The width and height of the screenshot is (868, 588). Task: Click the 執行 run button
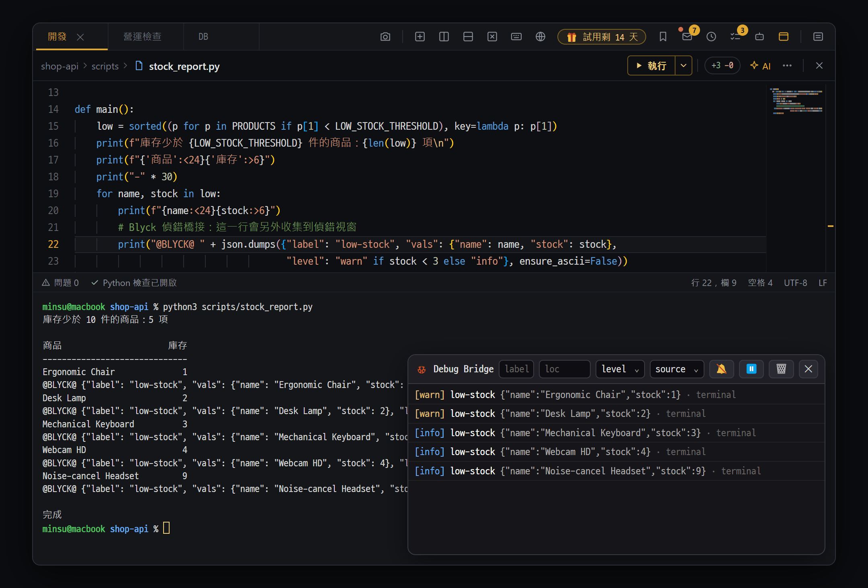coord(651,65)
